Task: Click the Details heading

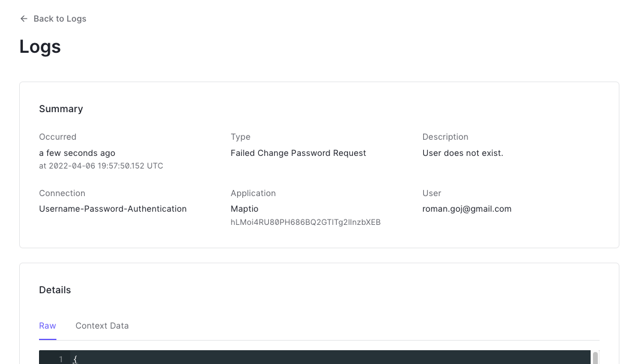Action: coord(55,290)
